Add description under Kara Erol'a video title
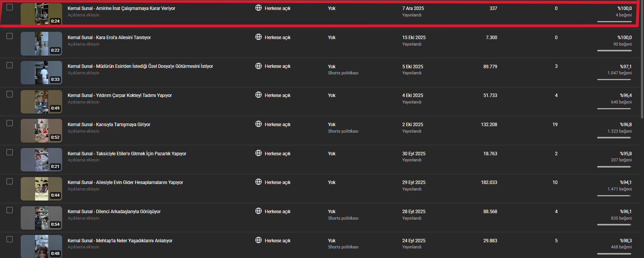This screenshot has height=258, width=644. click(84, 44)
